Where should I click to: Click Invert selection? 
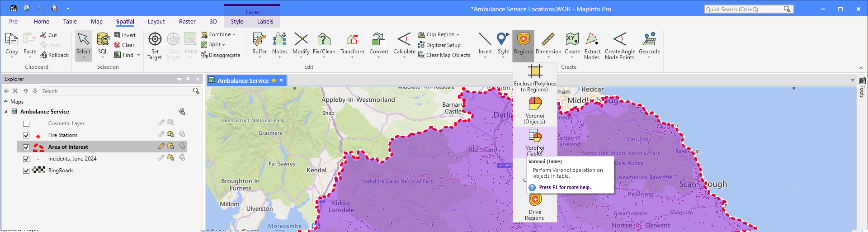pos(125,35)
